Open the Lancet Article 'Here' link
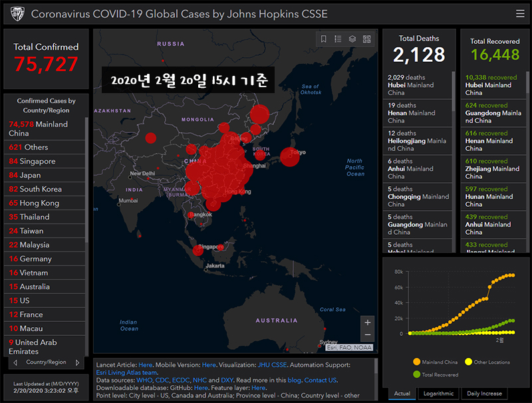The width and height of the screenshot is (532, 403). [x=145, y=365]
